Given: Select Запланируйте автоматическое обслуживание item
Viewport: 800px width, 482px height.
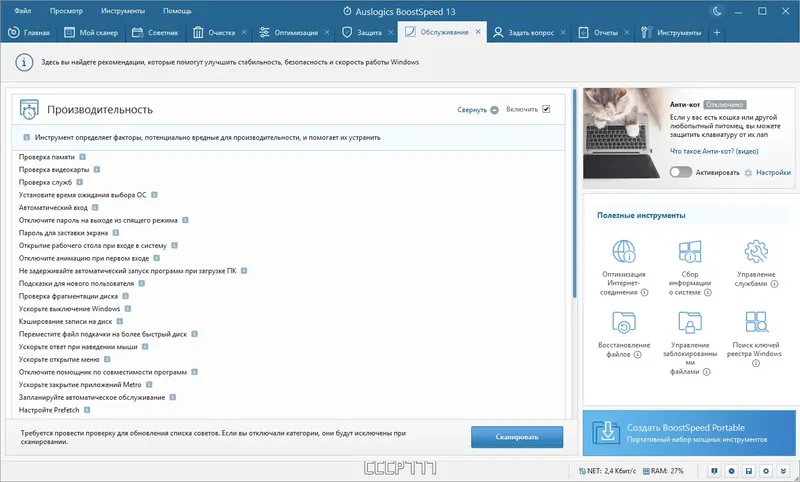Looking at the screenshot, I should tap(92, 397).
